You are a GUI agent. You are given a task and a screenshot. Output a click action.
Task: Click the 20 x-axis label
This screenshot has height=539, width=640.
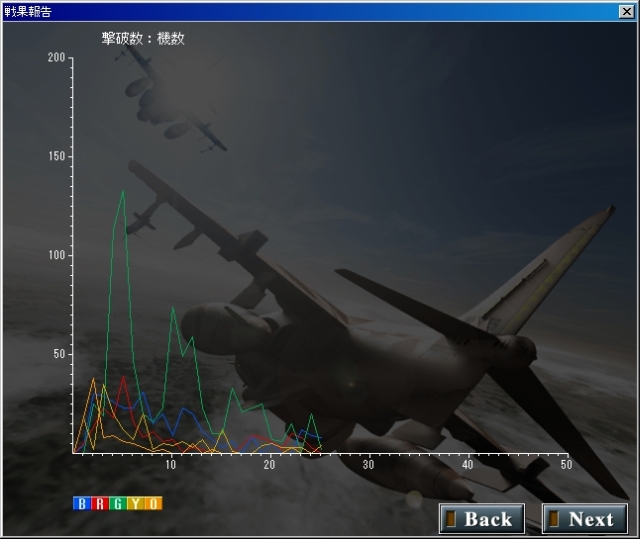(x=269, y=464)
